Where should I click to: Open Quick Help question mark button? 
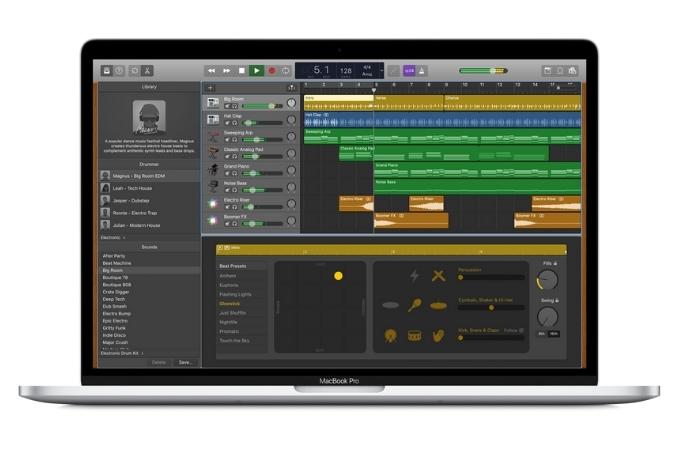[119, 71]
